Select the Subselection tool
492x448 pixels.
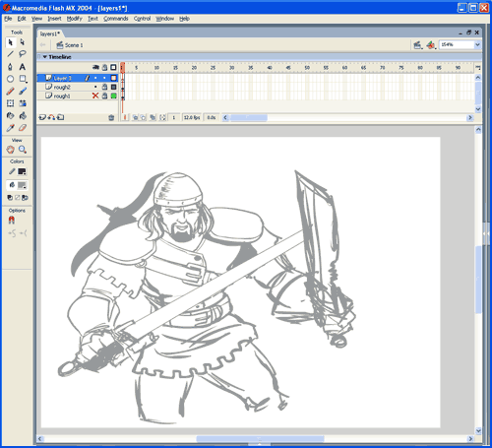[x=23, y=42]
